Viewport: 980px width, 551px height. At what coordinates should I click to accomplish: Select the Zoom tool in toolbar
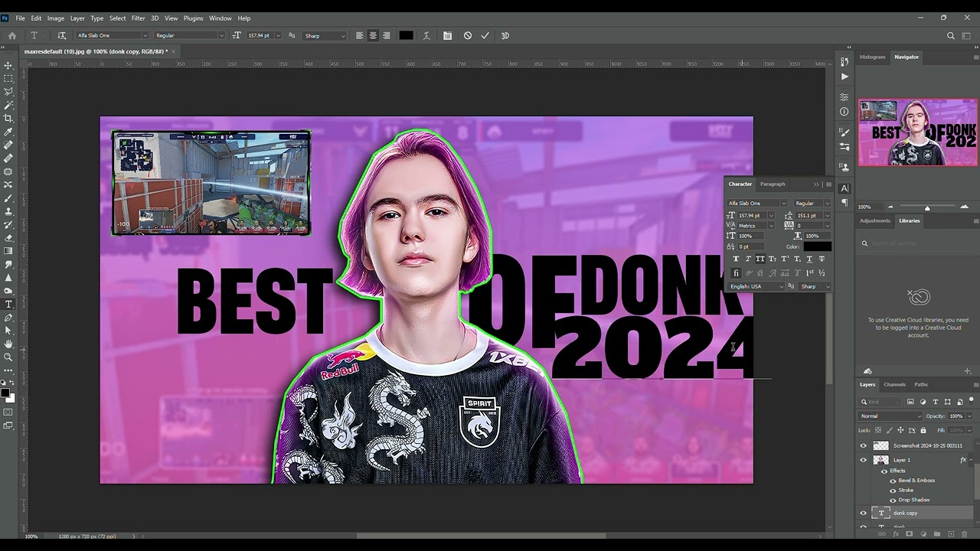click(8, 357)
